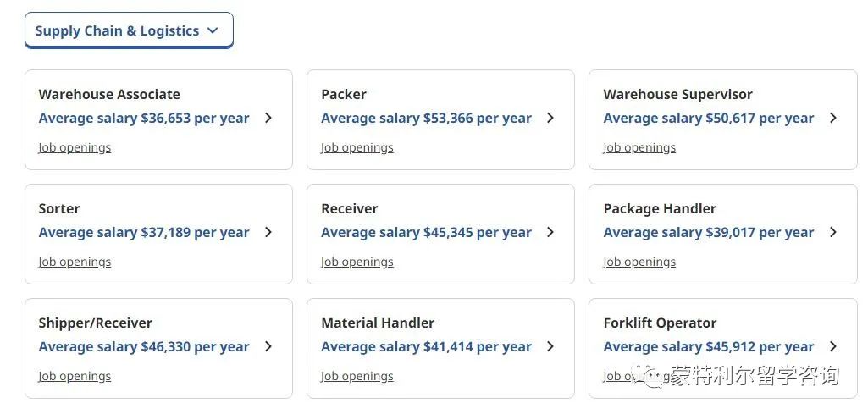Open Job openings for Package Handler
This screenshot has width=868, height=414.
639,262
